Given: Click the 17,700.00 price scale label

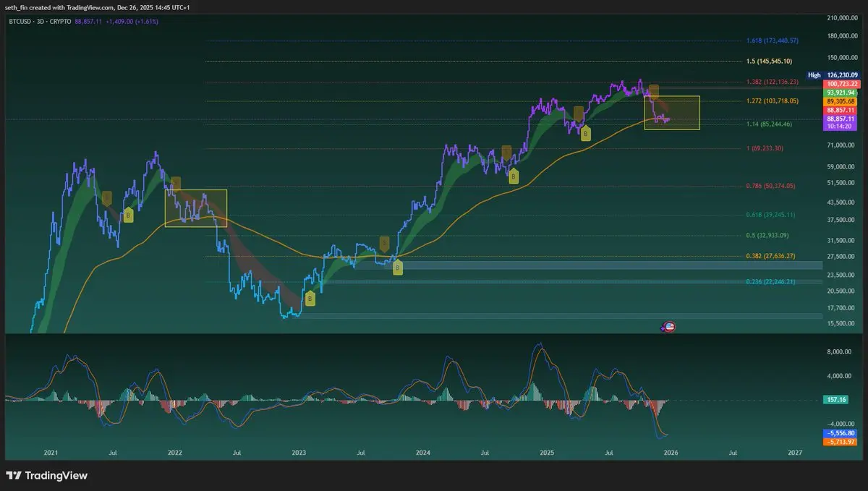Looking at the screenshot, I should tap(842, 307).
